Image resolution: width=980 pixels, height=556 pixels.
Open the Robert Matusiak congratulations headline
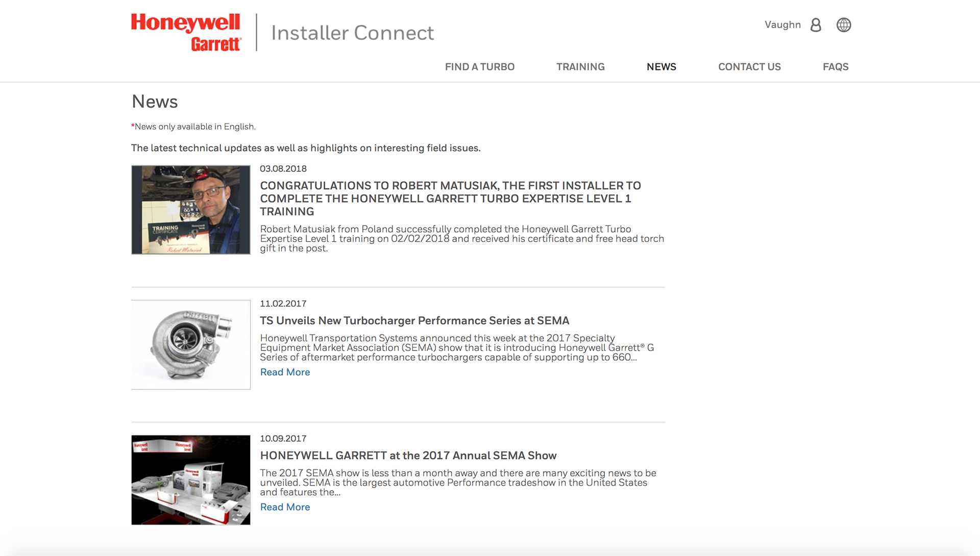click(451, 198)
